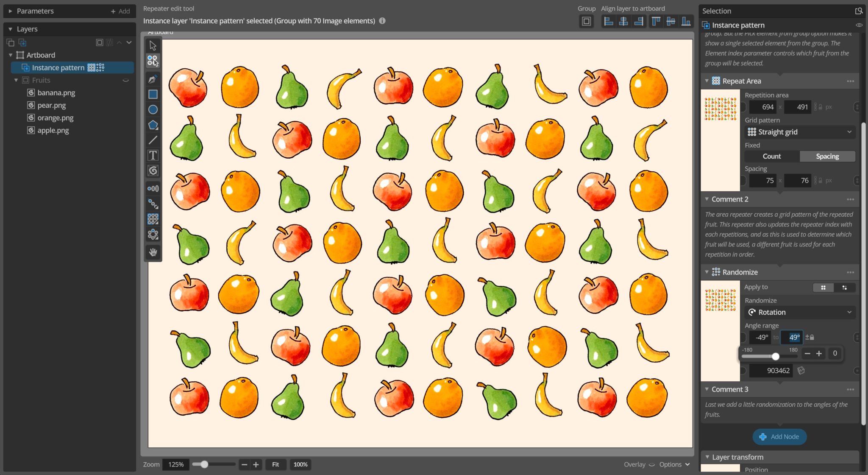Expand the Rotation randomize dropdown
The width and height of the screenshot is (868, 475).
coord(799,312)
